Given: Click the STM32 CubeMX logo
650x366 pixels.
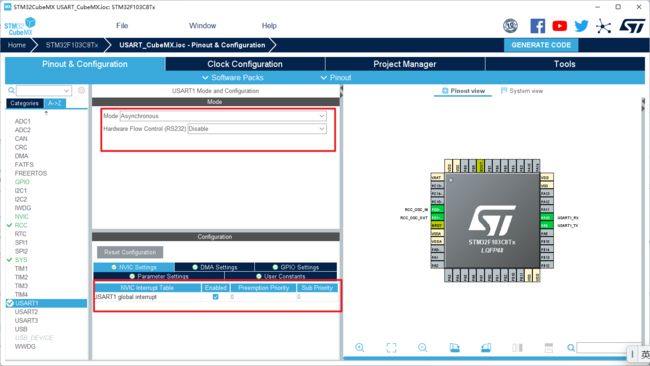Looking at the screenshot, I should point(20,26).
